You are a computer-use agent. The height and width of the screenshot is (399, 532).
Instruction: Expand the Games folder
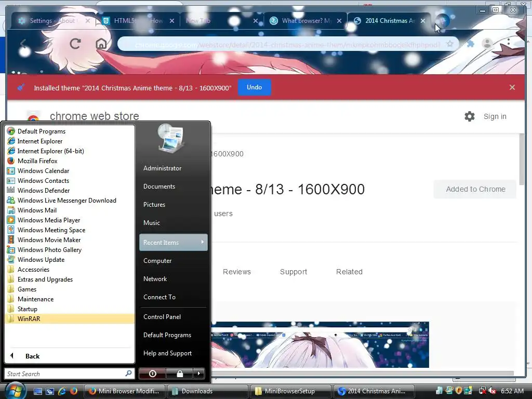tap(27, 289)
